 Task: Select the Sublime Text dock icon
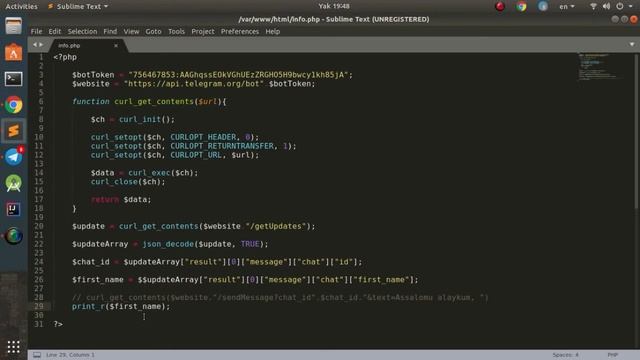[x=13, y=131]
